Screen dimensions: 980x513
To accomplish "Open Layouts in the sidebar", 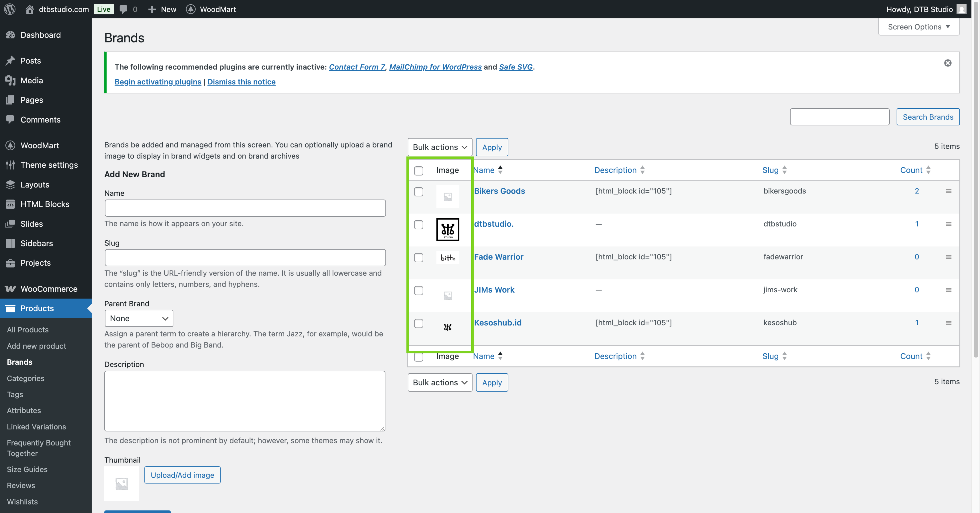I will pos(46,185).
